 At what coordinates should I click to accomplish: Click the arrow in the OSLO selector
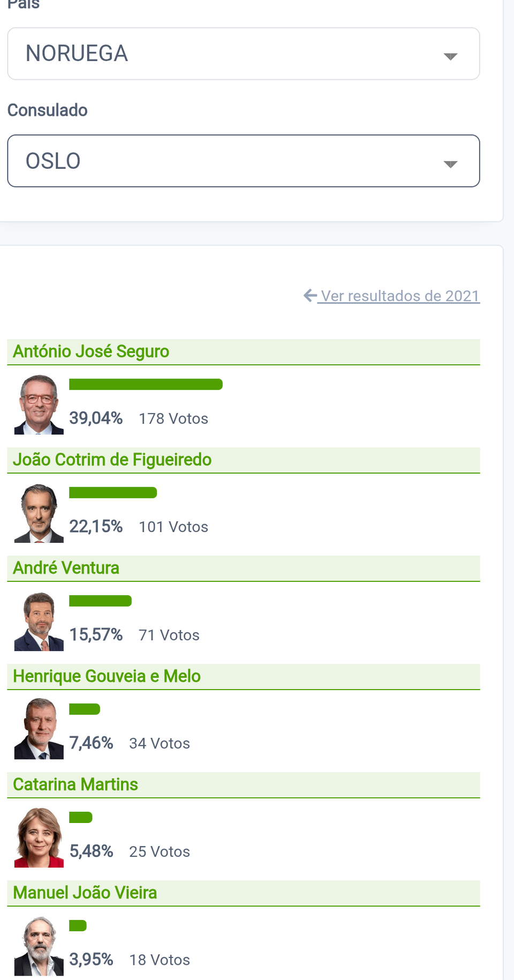coord(450,164)
